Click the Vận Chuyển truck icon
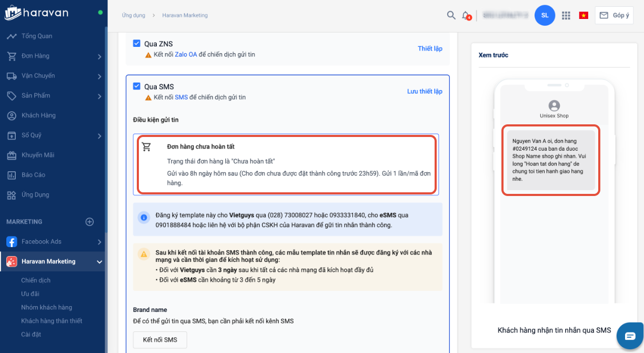The height and width of the screenshot is (353, 644). tap(12, 76)
